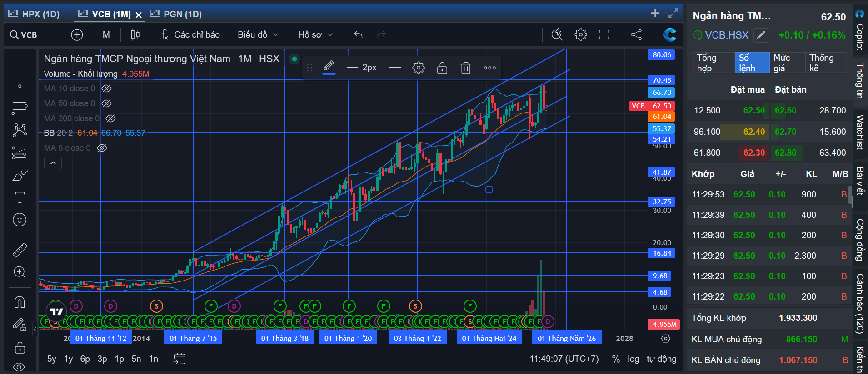This screenshot has height=374, width=868.
Task: Add a new chart tab
Action: 655,13
